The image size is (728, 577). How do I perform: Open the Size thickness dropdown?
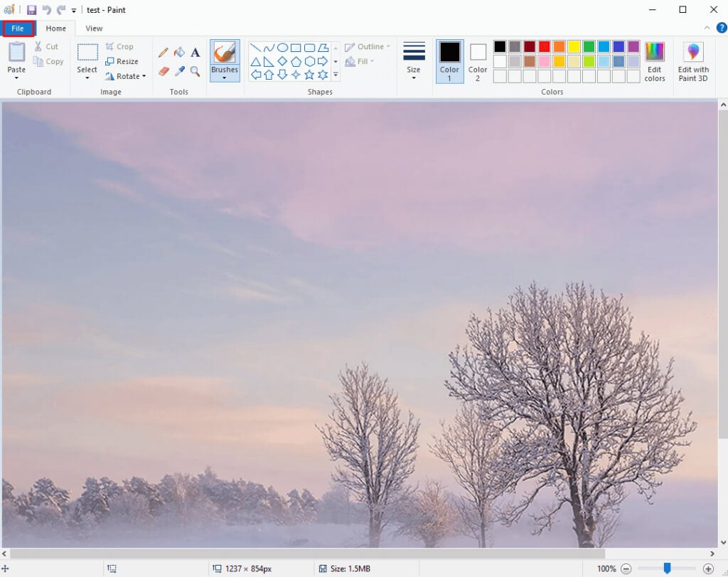pyautogui.click(x=414, y=62)
